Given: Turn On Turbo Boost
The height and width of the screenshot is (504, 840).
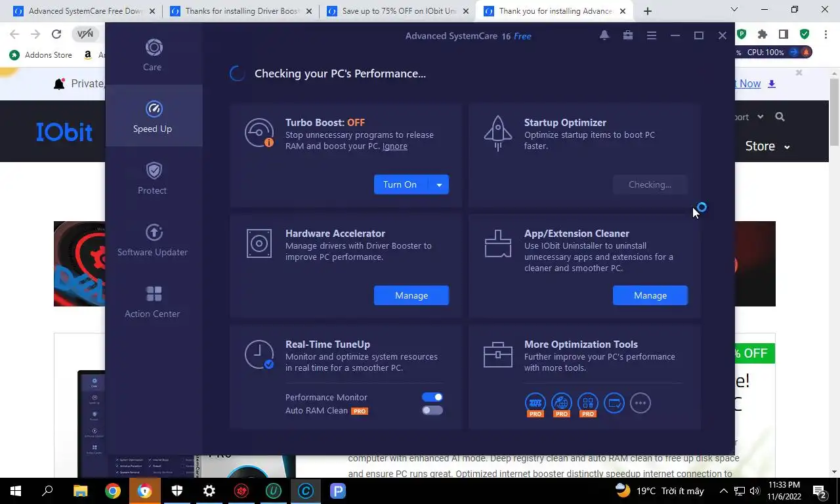Looking at the screenshot, I should point(400,184).
